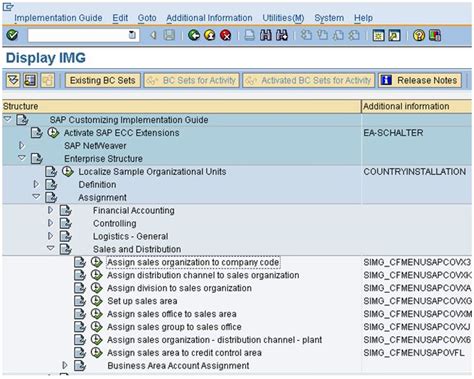Click the Existing BC Sets button

pos(103,80)
